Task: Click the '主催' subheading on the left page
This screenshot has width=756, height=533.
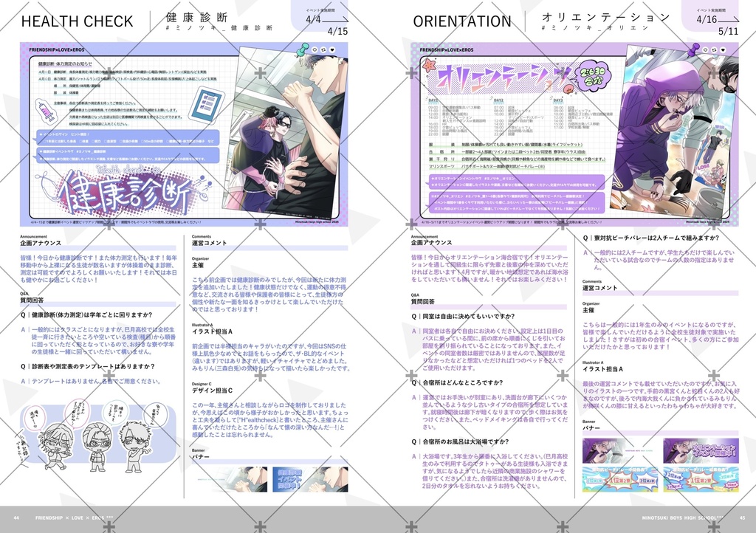Action: (x=198, y=264)
